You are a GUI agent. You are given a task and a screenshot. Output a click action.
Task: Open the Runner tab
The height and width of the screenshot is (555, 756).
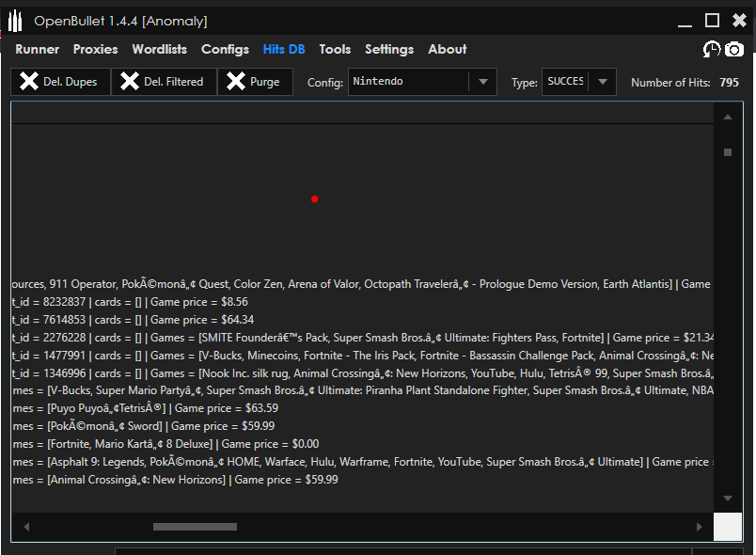(37, 49)
